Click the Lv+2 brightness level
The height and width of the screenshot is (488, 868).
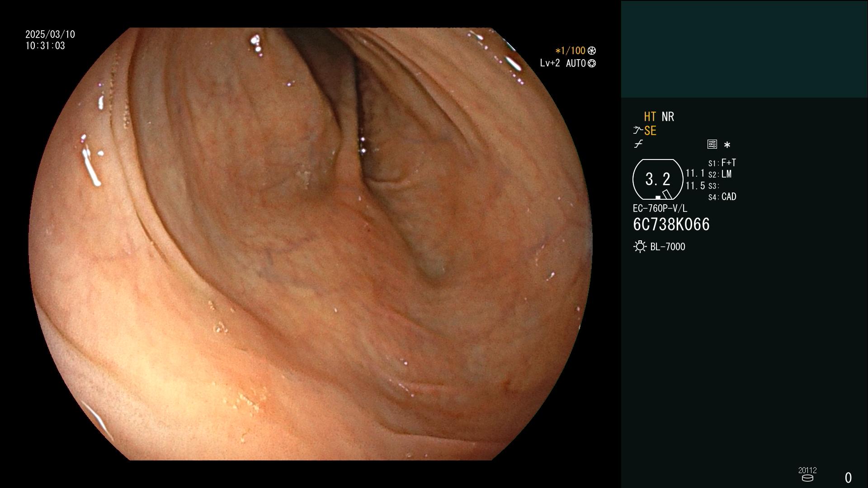[x=550, y=63]
